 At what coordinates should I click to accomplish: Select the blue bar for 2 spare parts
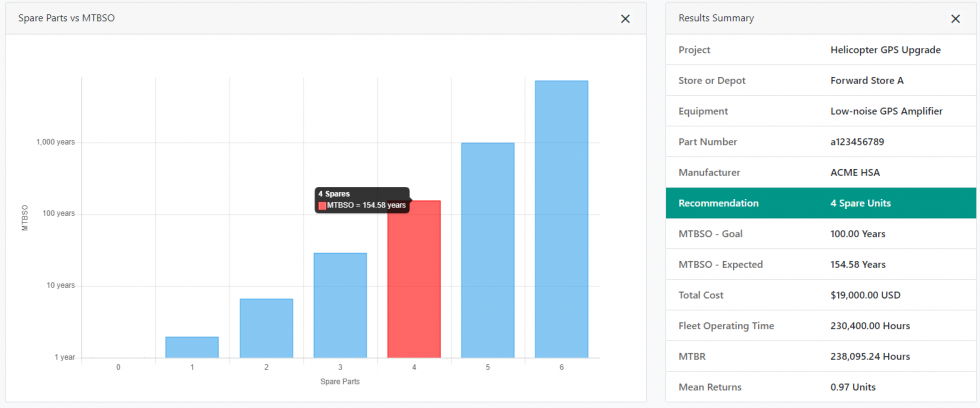click(266, 328)
